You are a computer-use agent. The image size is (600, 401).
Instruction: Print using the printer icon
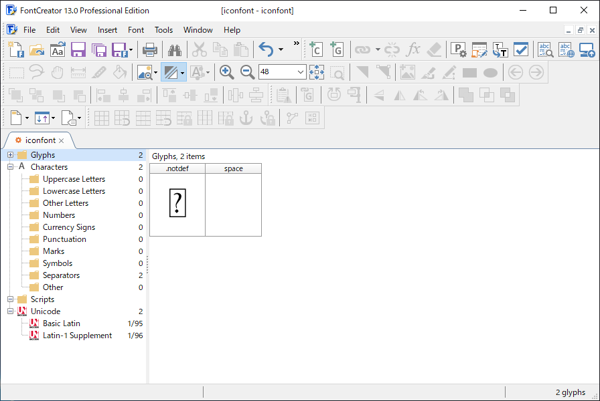150,50
